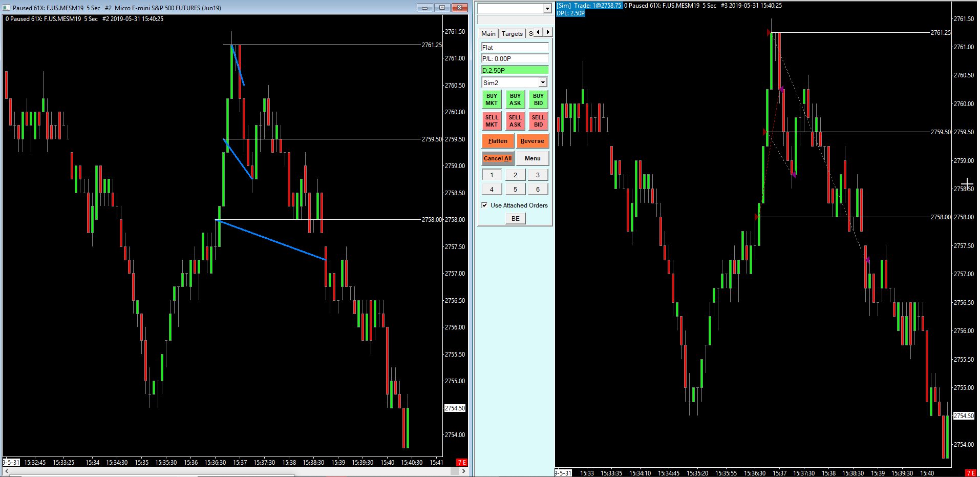Select order quantity button 5
The height and width of the screenshot is (477, 980).
(515, 189)
